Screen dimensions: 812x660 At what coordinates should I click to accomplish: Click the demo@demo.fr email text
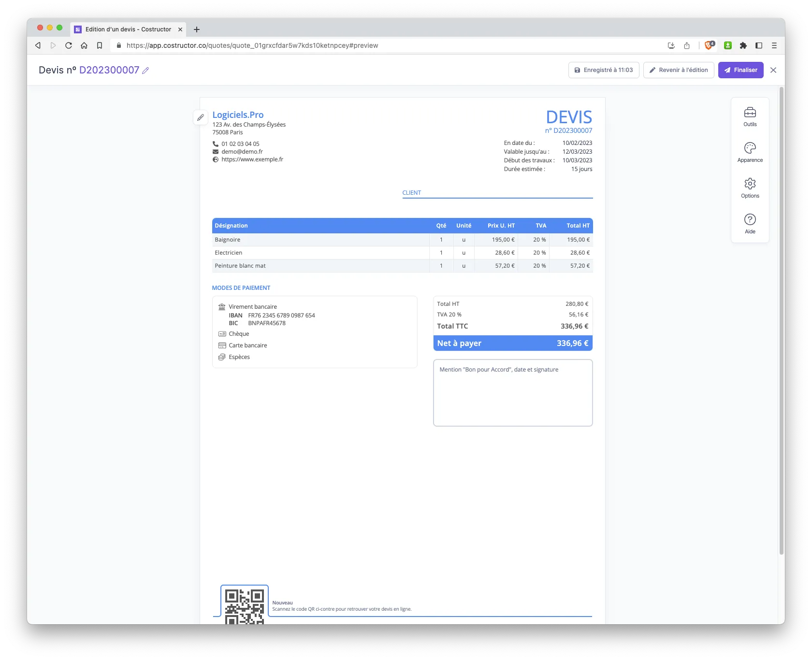click(242, 152)
